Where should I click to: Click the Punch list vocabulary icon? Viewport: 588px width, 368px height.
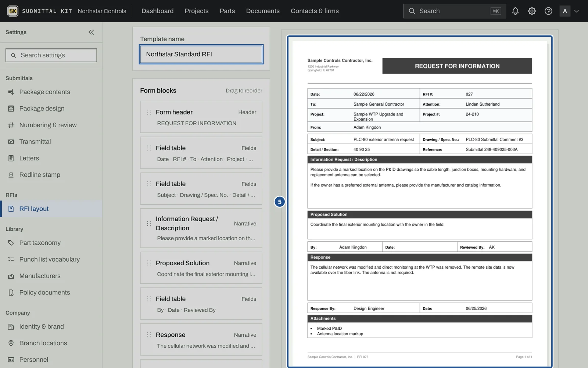tap(11, 259)
